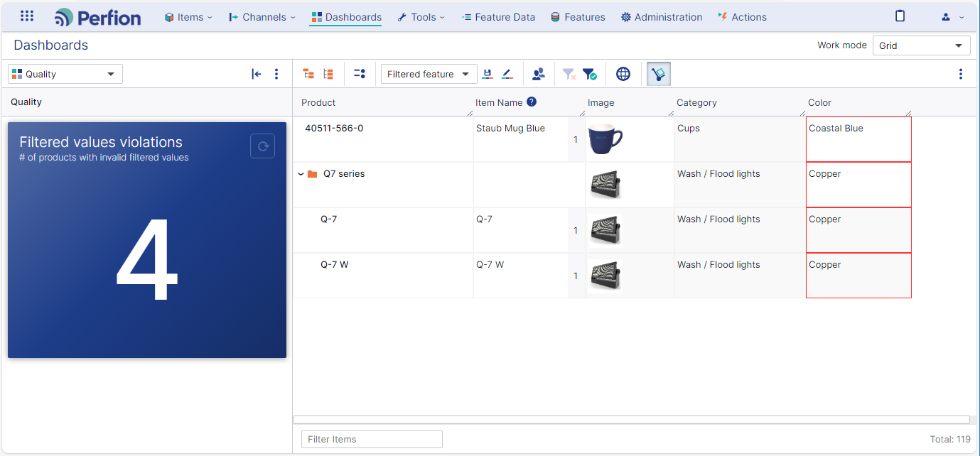Open the blue mug image thumbnail

tap(605, 139)
